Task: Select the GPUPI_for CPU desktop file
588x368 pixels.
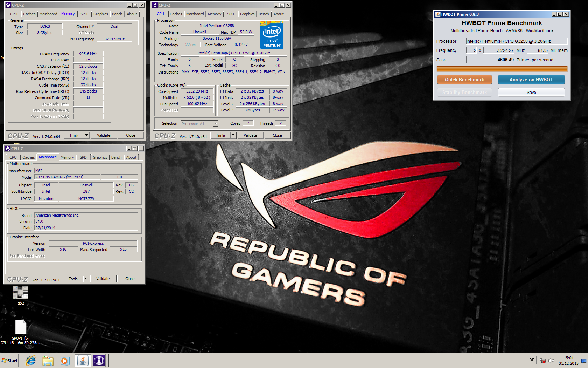Action: 21,332
